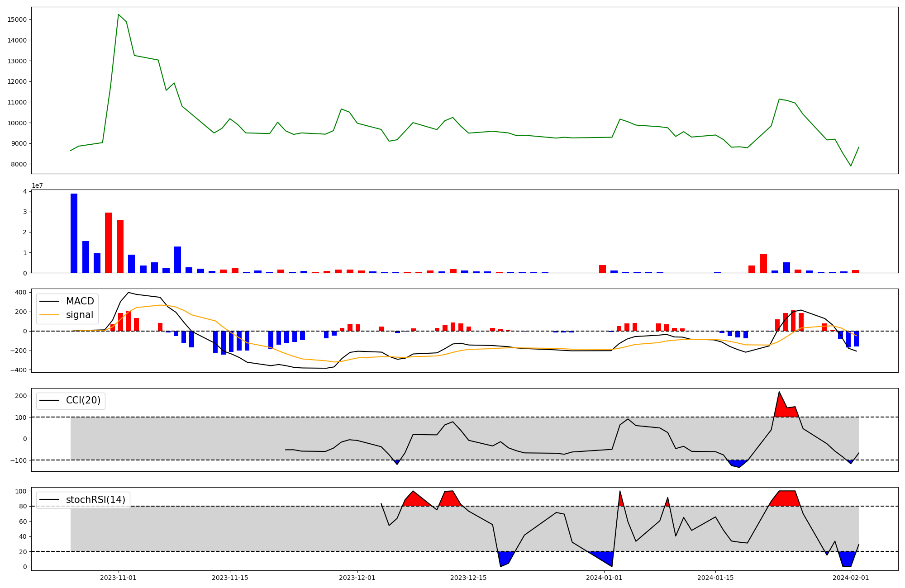Click the 2024-02-01 x-axis date label

851,578
